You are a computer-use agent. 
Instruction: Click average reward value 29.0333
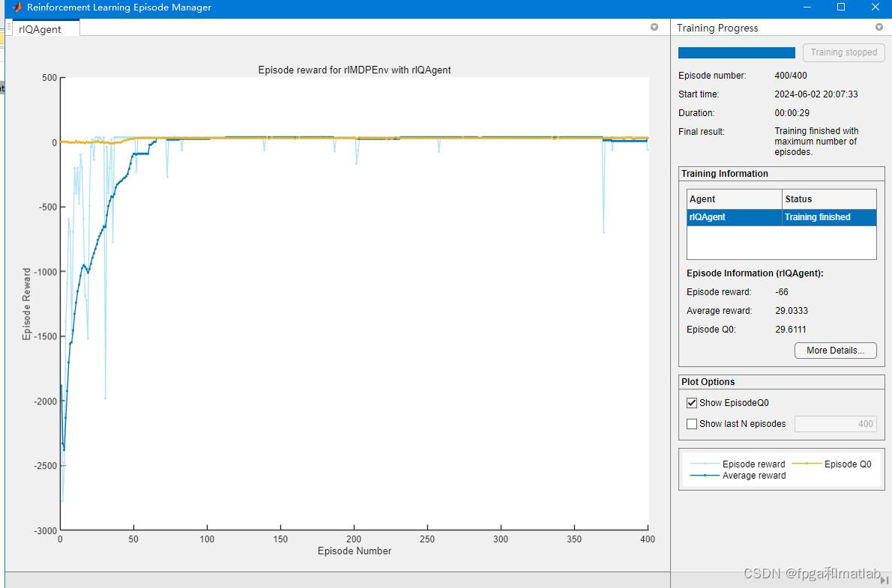[x=792, y=311]
